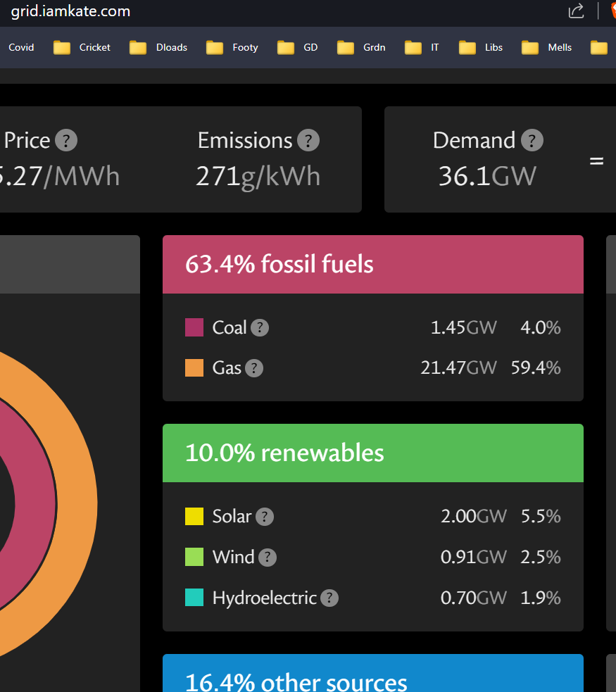Click the yellow Solar color swatch
The width and height of the screenshot is (616, 692).
pos(194,517)
